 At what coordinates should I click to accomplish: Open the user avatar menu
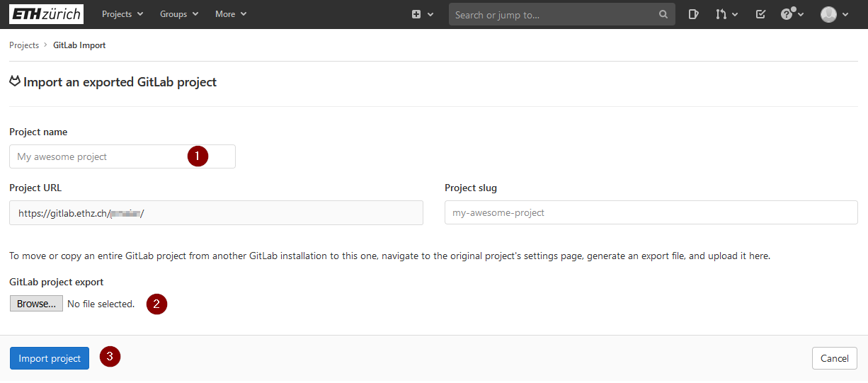[x=834, y=14]
